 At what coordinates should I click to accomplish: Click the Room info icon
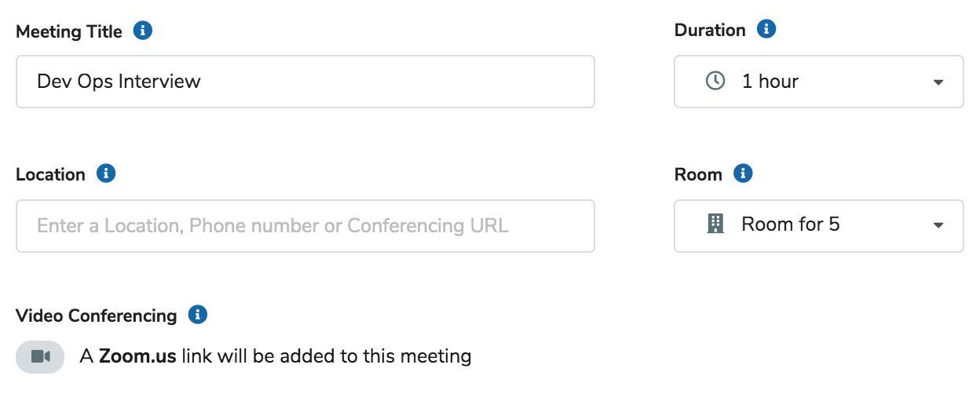click(x=743, y=173)
